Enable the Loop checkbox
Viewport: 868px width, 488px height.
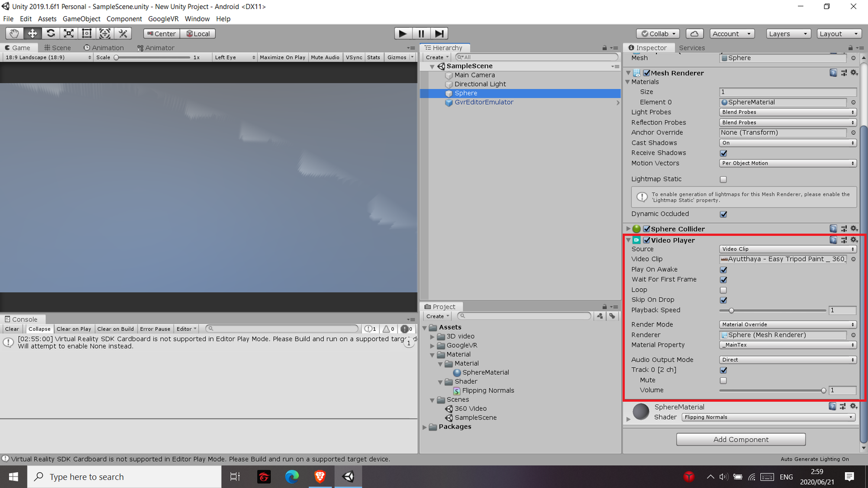tap(723, 290)
